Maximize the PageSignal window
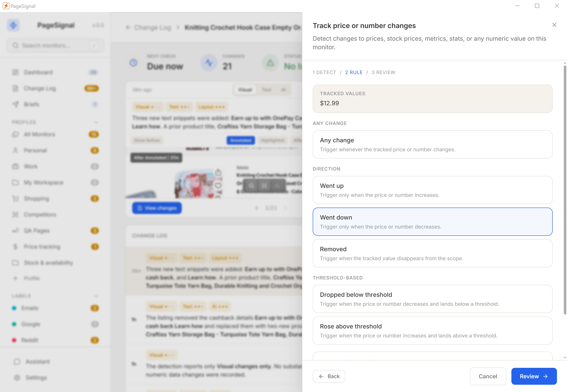This screenshot has width=567, height=392. (537, 6)
